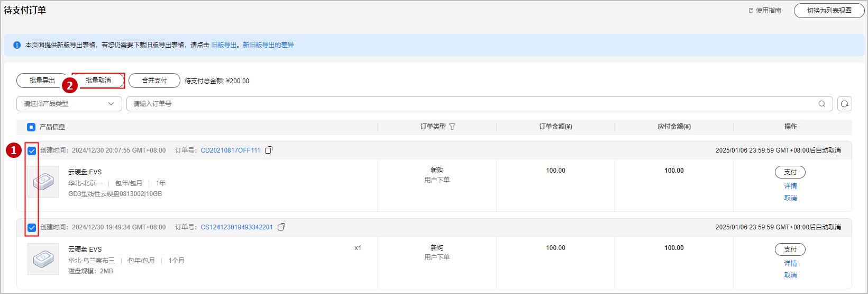Copy order number CD20210817OFF111
Screen dimensions: 868x294
pyautogui.click(x=269, y=150)
